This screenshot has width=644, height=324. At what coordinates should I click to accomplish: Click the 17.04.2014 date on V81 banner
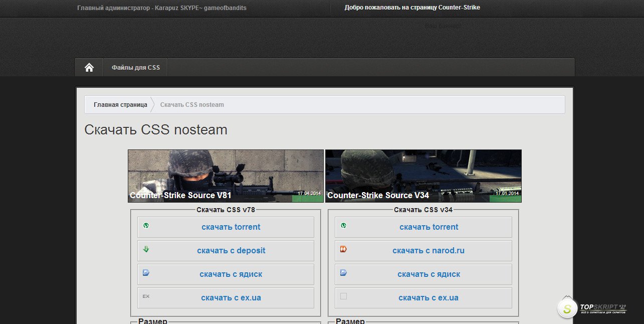tap(308, 193)
